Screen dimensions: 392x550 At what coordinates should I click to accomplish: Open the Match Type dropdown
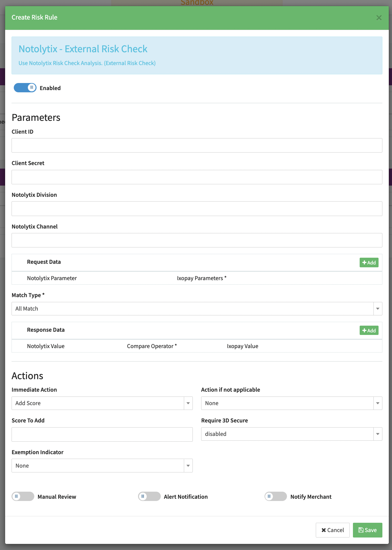pyautogui.click(x=197, y=309)
